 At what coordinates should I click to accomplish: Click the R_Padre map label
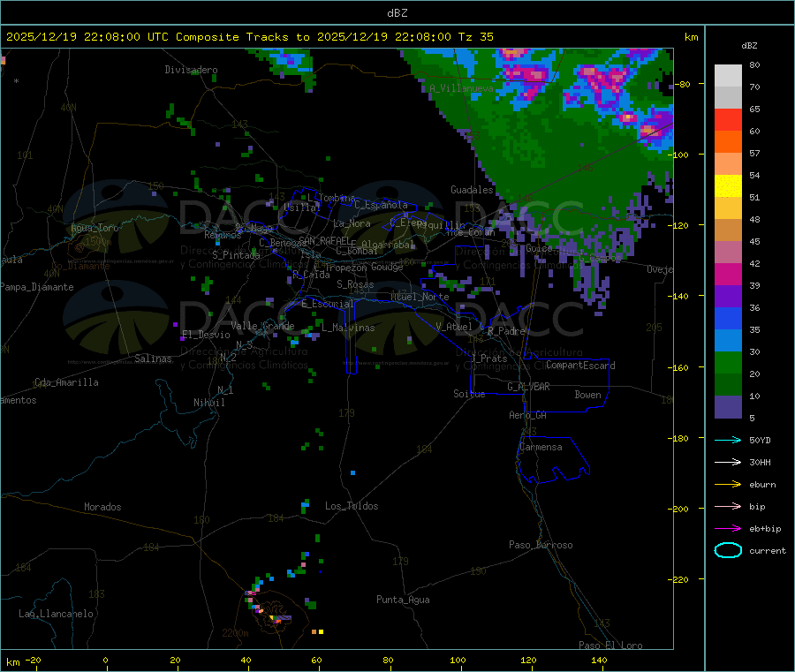click(x=506, y=331)
